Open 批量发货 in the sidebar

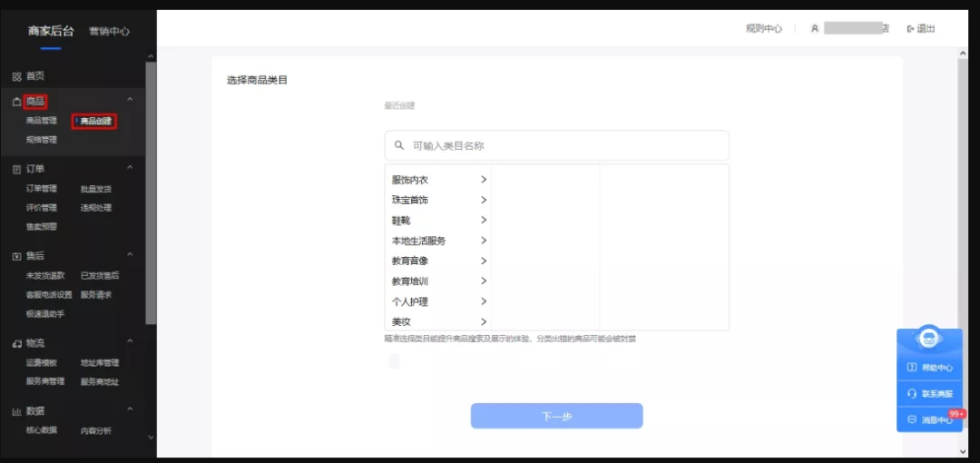(95, 189)
